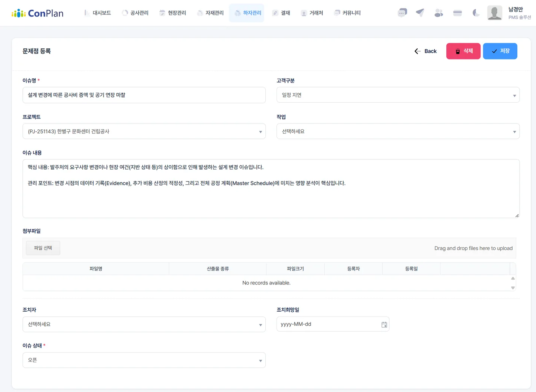This screenshot has width=536, height=392.
Task: Save the issue with 저장 button
Action: tap(500, 51)
